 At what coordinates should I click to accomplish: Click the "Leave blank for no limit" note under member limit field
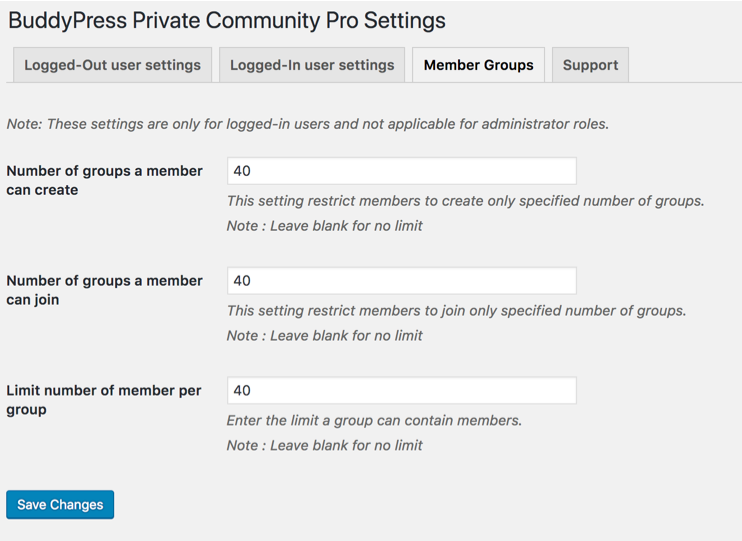tap(325, 445)
